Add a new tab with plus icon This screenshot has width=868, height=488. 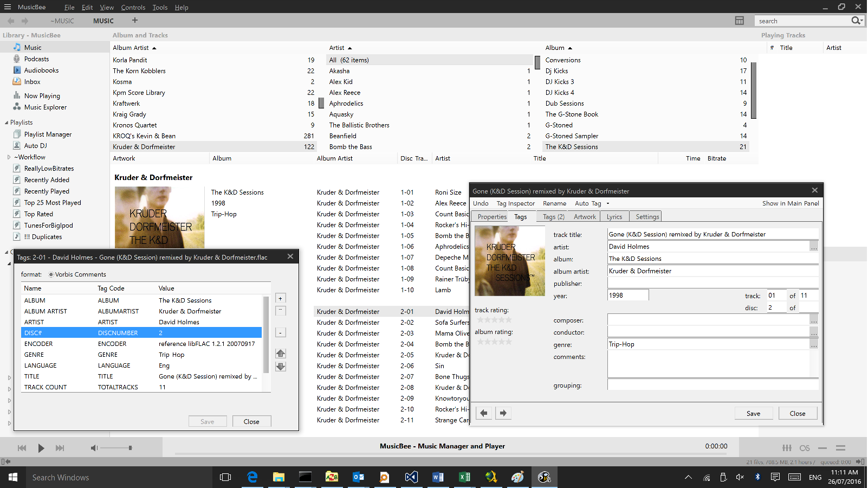point(135,21)
